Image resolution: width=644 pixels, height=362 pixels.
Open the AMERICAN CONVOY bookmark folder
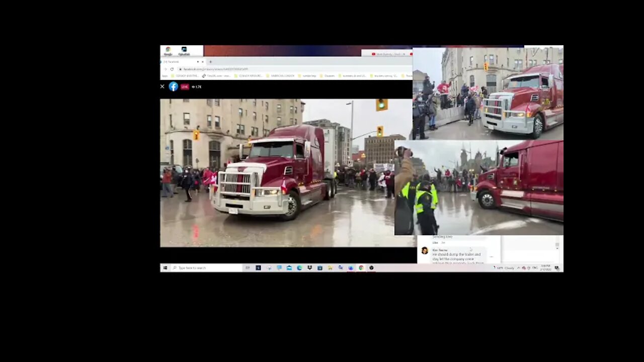(x=280, y=76)
